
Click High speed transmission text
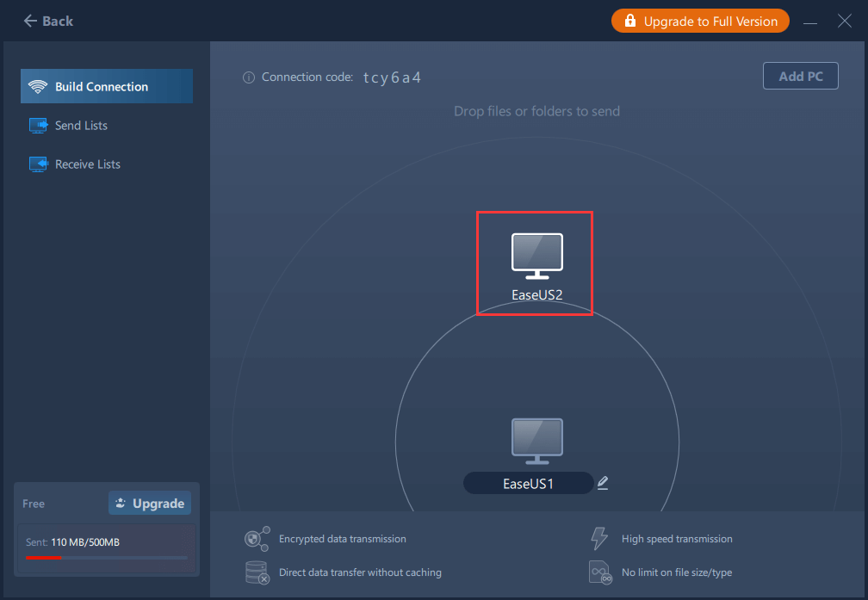click(677, 539)
